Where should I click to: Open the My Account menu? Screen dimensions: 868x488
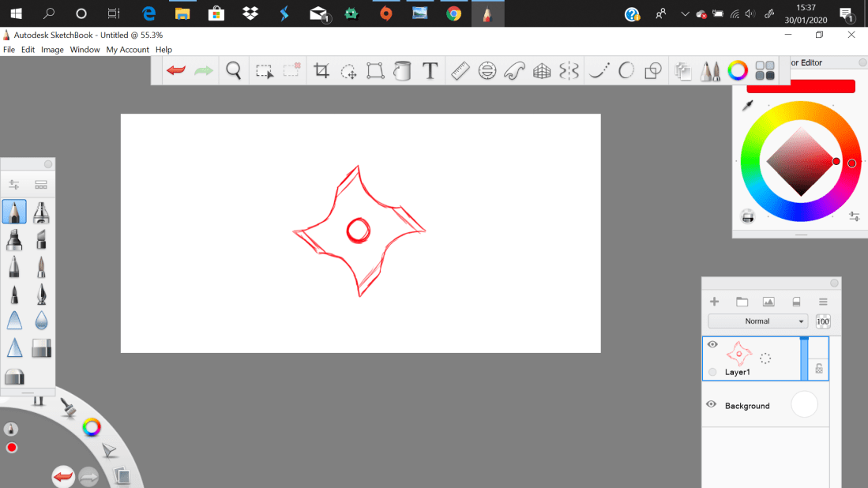127,49
